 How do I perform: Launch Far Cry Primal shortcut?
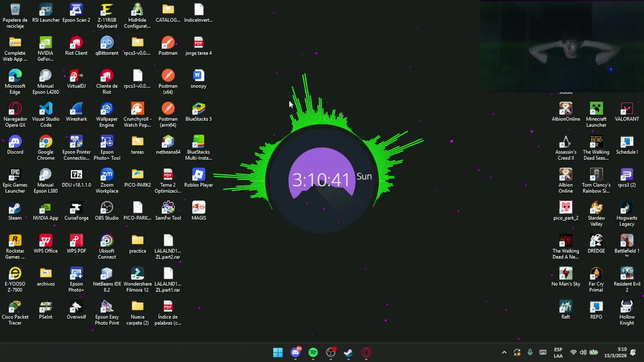[596, 280]
